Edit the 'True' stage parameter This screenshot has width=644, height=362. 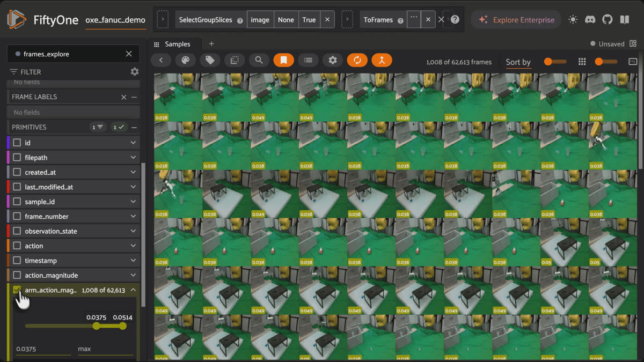pos(309,20)
